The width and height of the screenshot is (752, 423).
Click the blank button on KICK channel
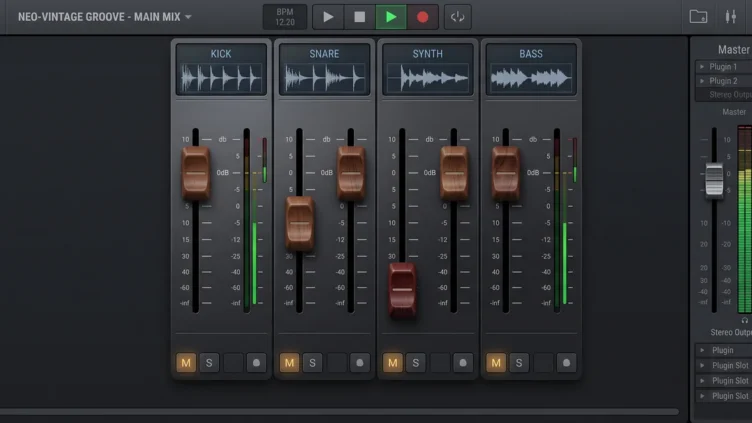pyautogui.click(x=233, y=363)
